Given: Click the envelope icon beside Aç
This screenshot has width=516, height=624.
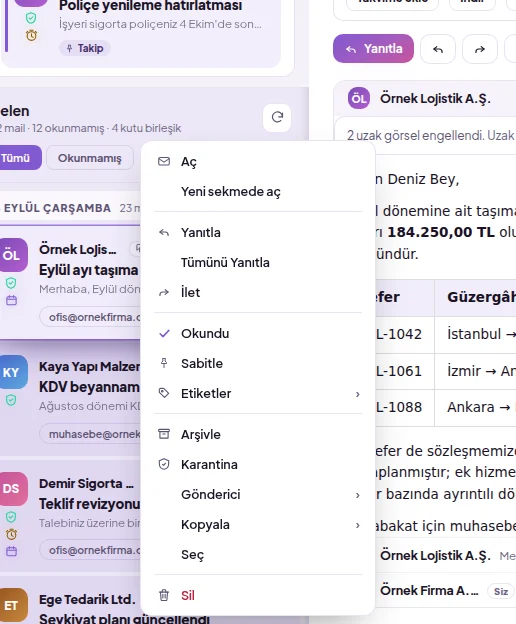Looking at the screenshot, I should point(164,161).
